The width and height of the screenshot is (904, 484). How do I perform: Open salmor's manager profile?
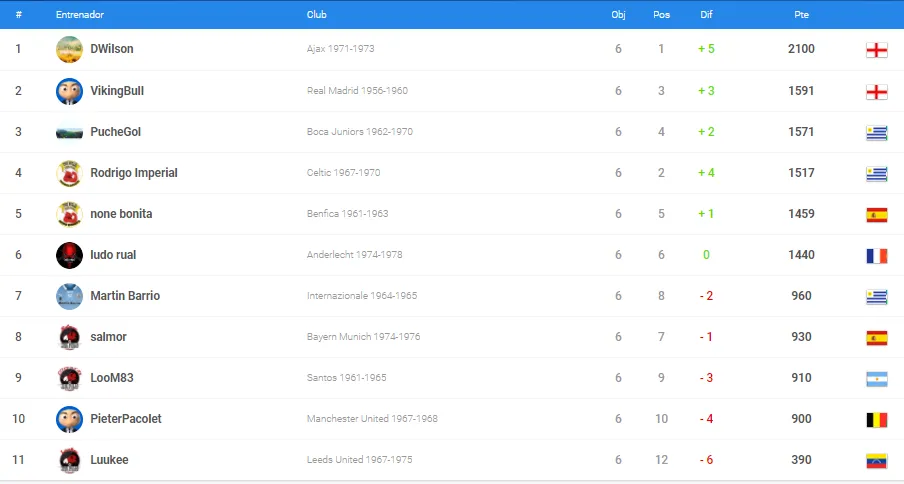click(x=108, y=336)
